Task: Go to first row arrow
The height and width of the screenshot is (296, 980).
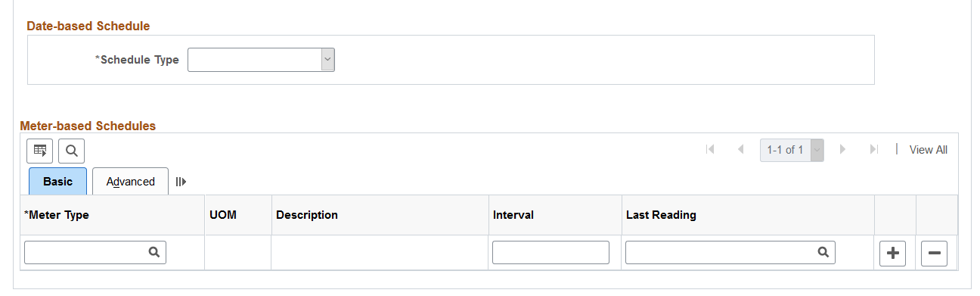Action: [710, 150]
